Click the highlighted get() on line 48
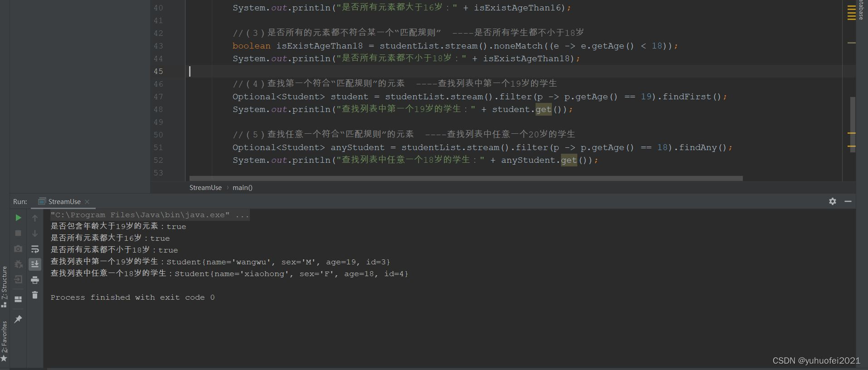 [543, 109]
